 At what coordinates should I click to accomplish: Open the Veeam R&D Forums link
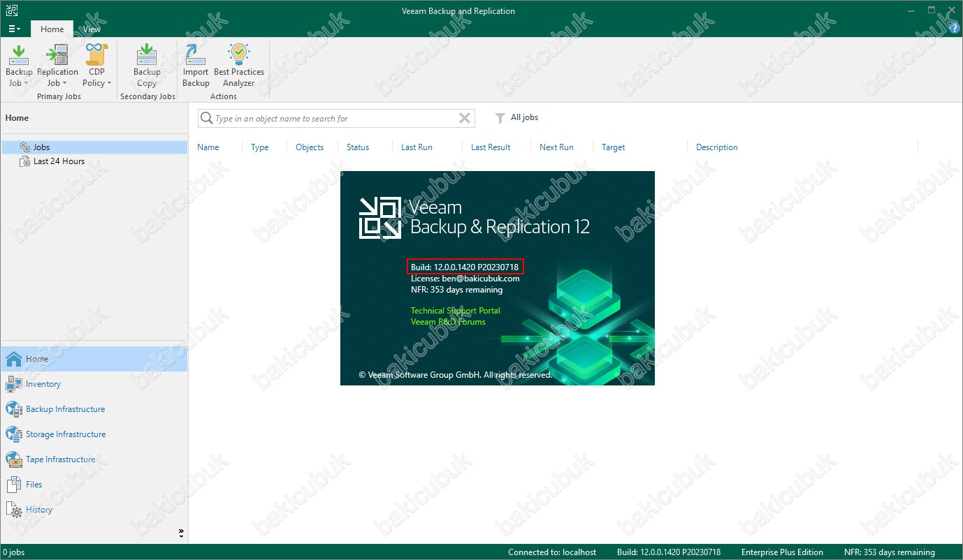pos(448,322)
